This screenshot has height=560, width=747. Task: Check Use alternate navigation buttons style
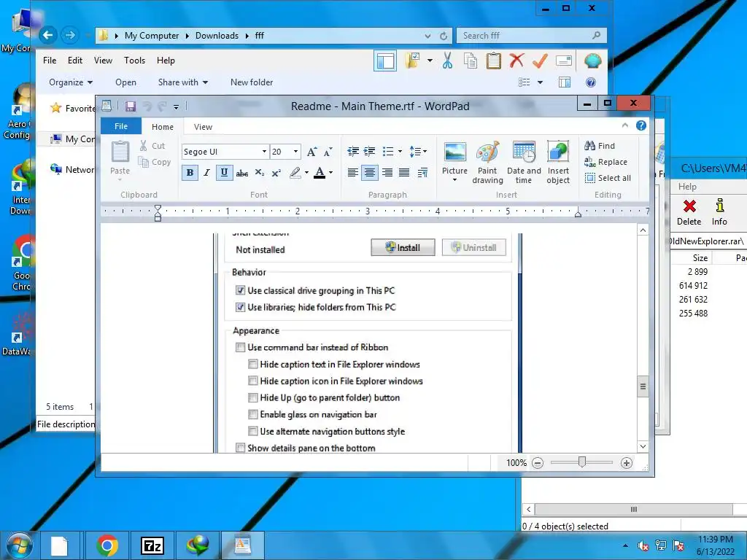(253, 432)
